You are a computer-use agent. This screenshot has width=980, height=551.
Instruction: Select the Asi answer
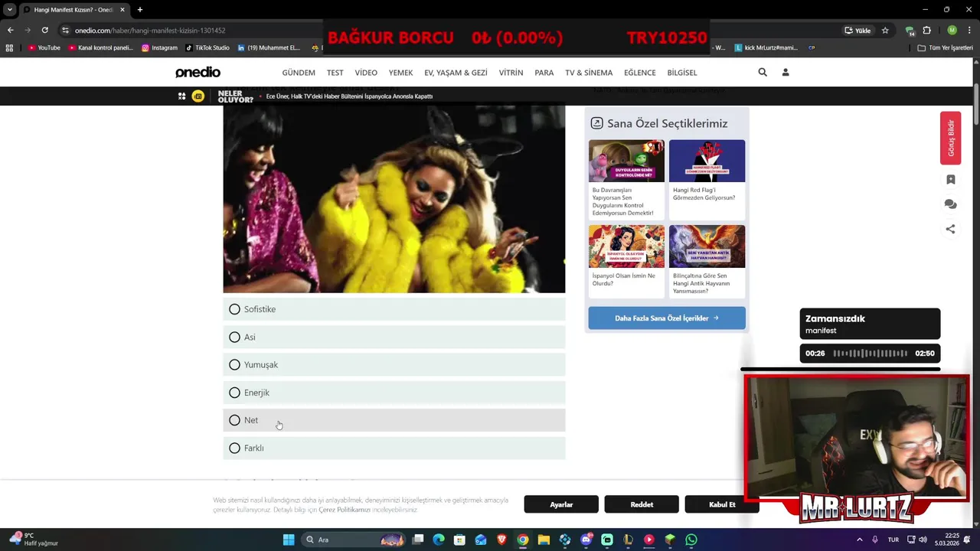[x=394, y=337]
